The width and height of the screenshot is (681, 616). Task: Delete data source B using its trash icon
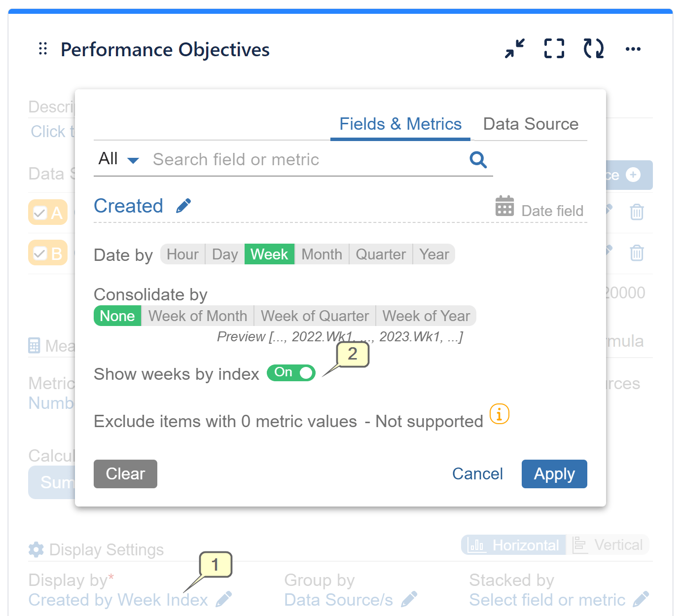tap(636, 253)
